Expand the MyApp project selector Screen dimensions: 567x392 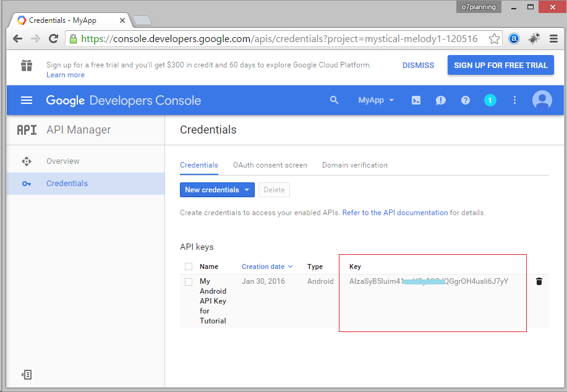(x=376, y=100)
